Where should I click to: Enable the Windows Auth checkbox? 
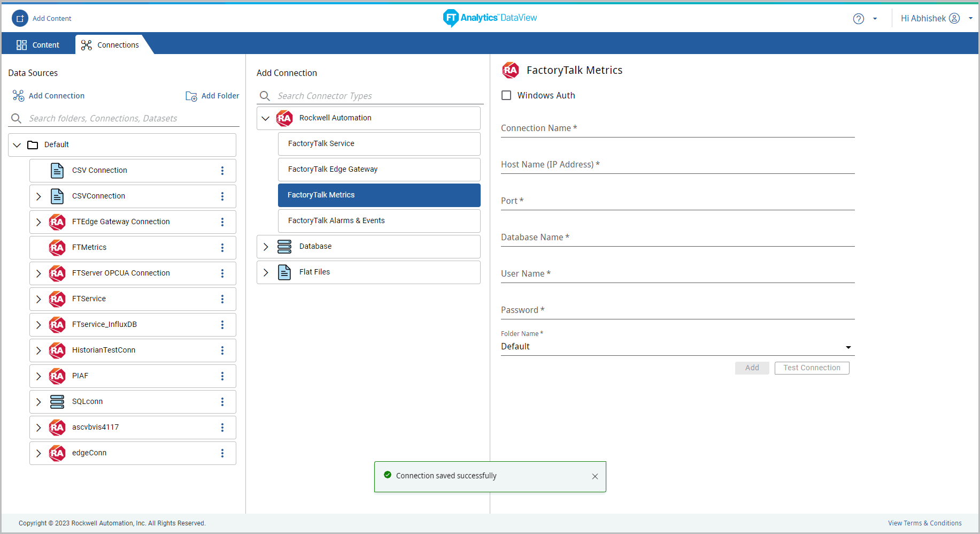tap(506, 95)
